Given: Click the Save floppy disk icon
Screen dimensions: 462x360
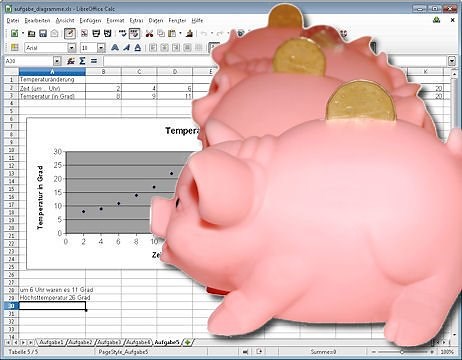Looking at the screenshot, I should pos(43,33).
